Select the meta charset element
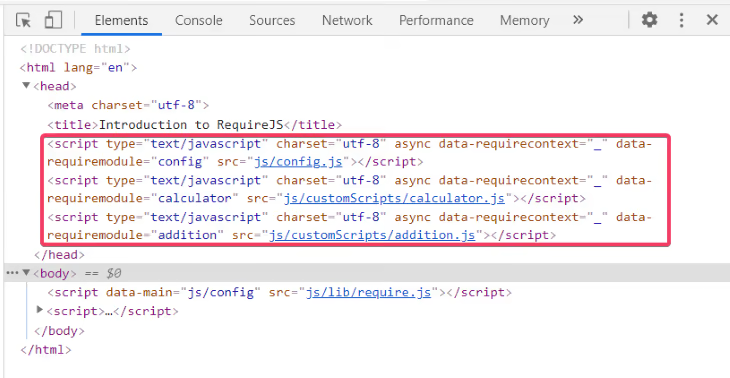The width and height of the screenshot is (730, 378). [128, 105]
